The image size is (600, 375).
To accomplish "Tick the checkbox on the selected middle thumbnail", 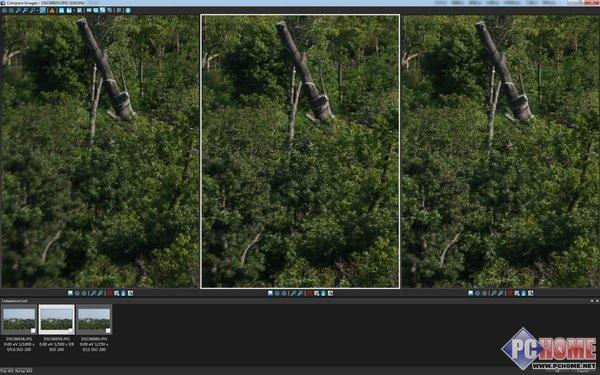I will tap(70, 331).
